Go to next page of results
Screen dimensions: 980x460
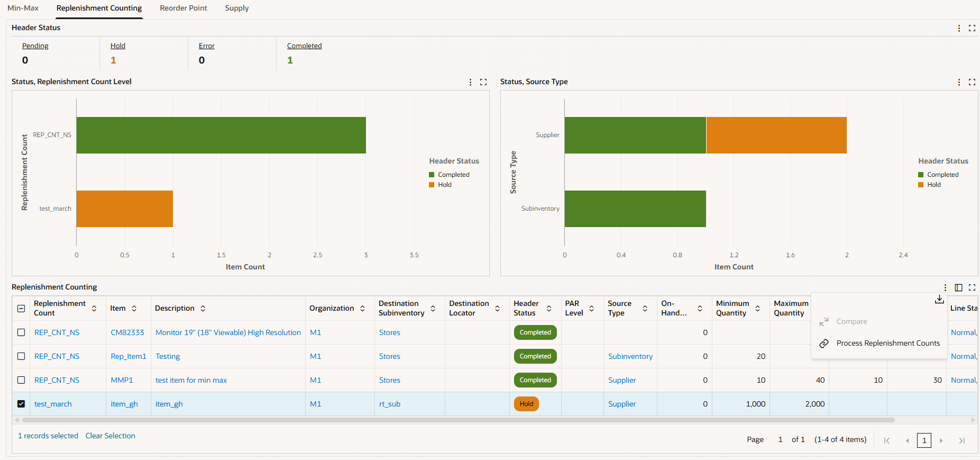[941, 440]
